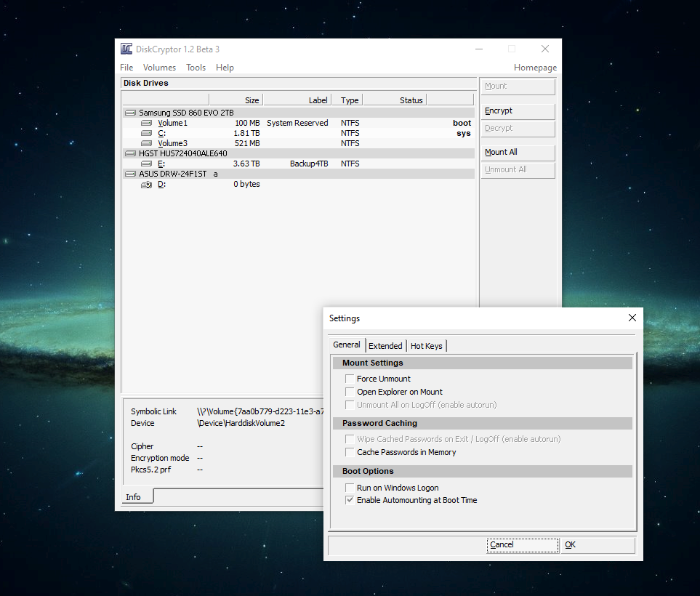Toggle Wipe Cached Passwords on Exit checkbox
This screenshot has width=700, height=596.
(x=350, y=439)
